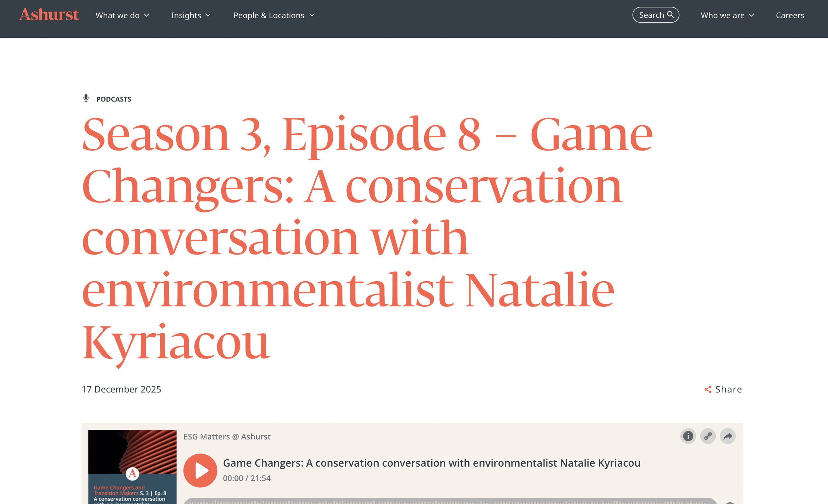The height and width of the screenshot is (504, 828).
Task: Open the ESG Matters @ Ashurst link
Action: [227, 436]
